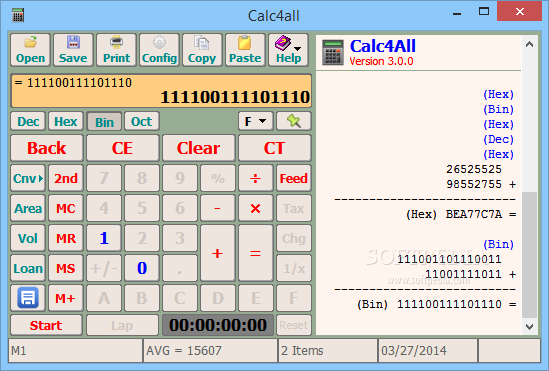Click tape entry 26525525
549x371 pixels.
click(x=474, y=169)
